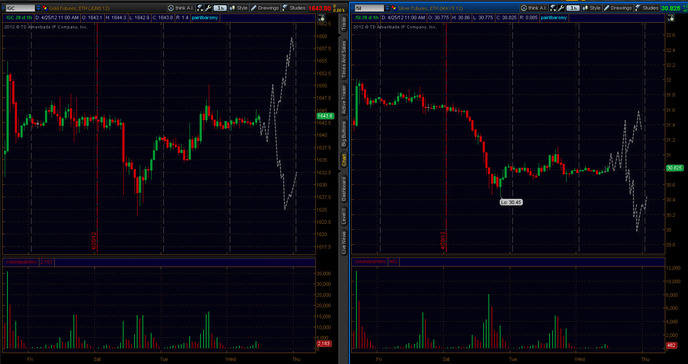The height and width of the screenshot is (364, 688).
Task: Toggle the 1h timeframe button in Gold chart
Action: tap(220, 8)
